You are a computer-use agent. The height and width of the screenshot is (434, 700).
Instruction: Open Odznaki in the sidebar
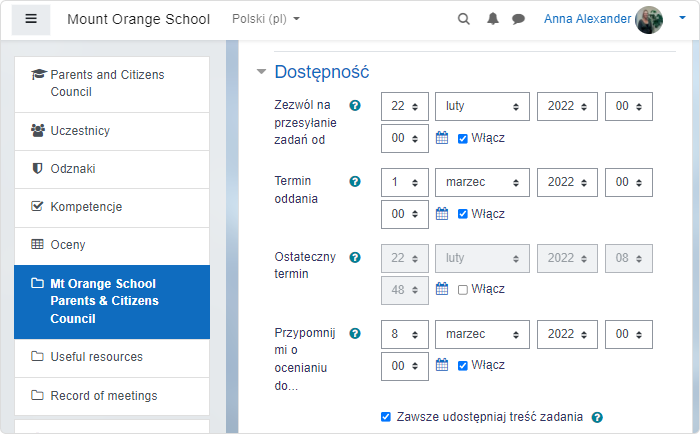click(x=112, y=170)
